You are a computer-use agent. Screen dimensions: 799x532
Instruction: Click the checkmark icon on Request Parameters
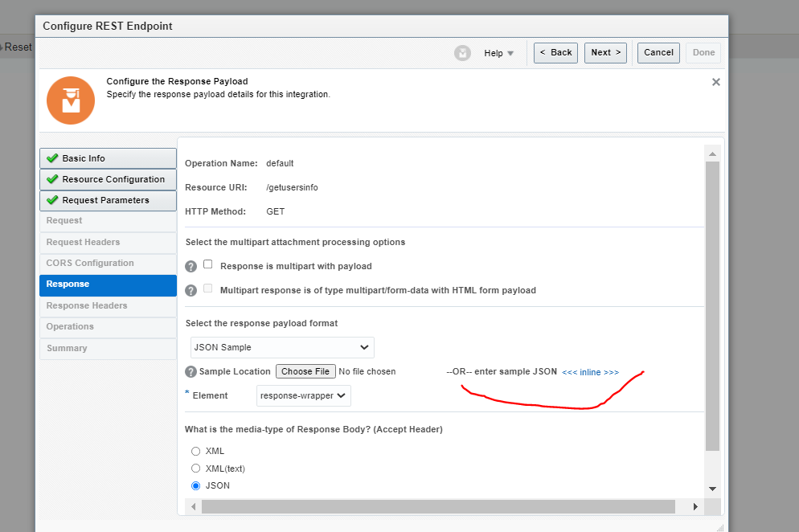tap(51, 200)
